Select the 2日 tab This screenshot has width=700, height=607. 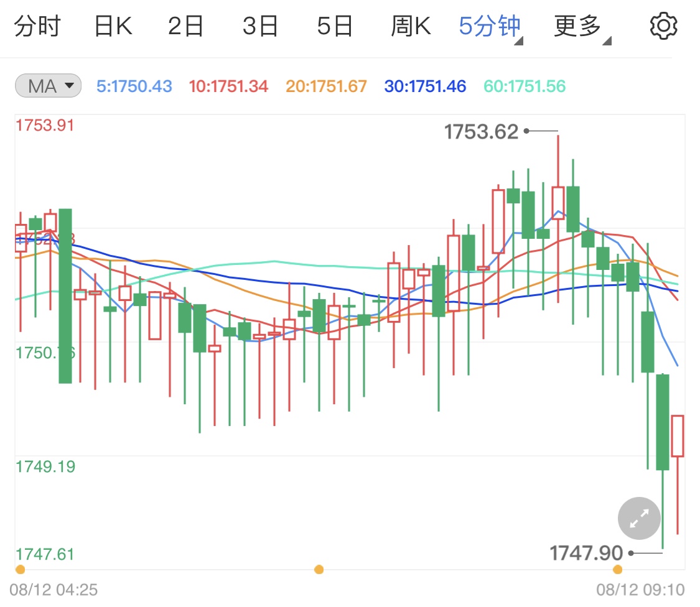tap(185, 26)
